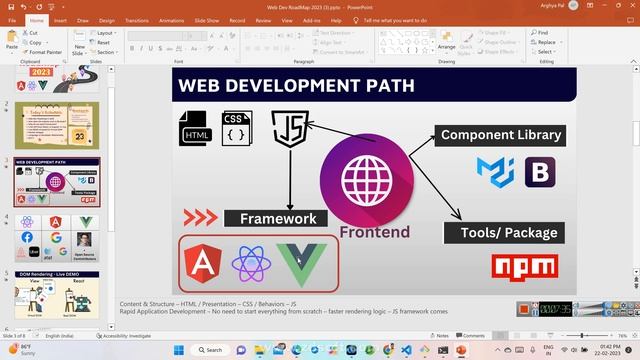
Task: Switch to Normal view in status bar
Action: coord(500,336)
